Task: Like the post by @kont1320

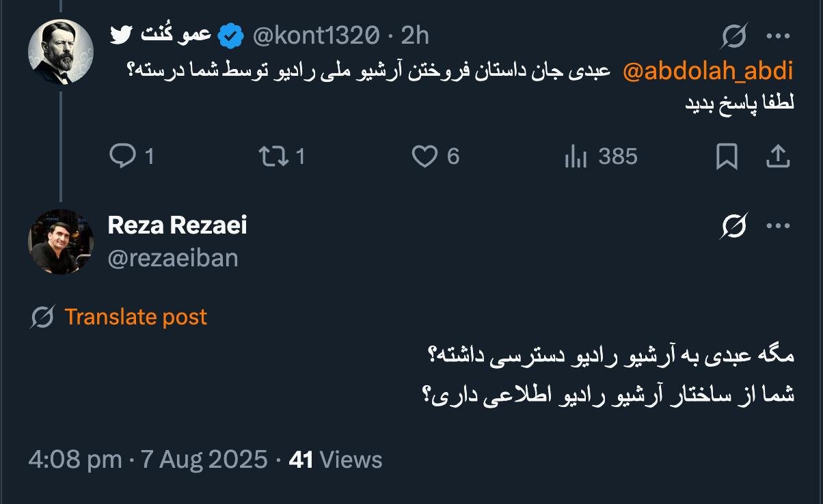Action: pyautogui.click(x=424, y=157)
